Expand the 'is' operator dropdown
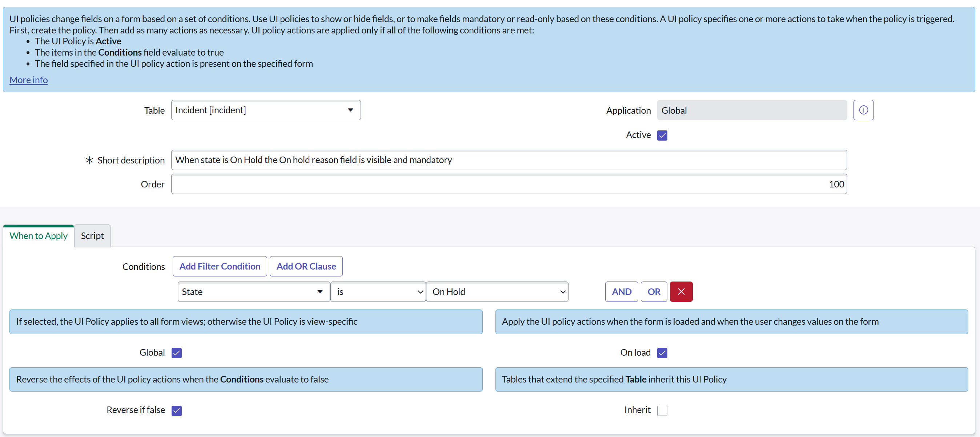The image size is (980, 437). click(378, 292)
